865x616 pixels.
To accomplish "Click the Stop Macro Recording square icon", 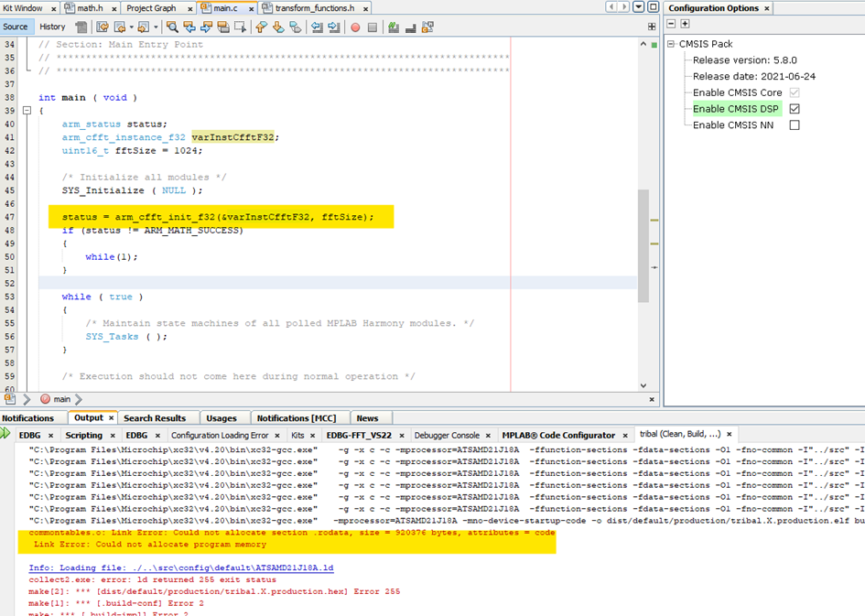I will [373, 27].
